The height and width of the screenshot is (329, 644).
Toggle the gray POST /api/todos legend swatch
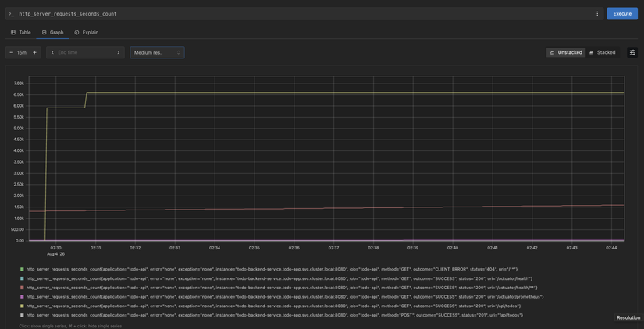pyautogui.click(x=22, y=315)
